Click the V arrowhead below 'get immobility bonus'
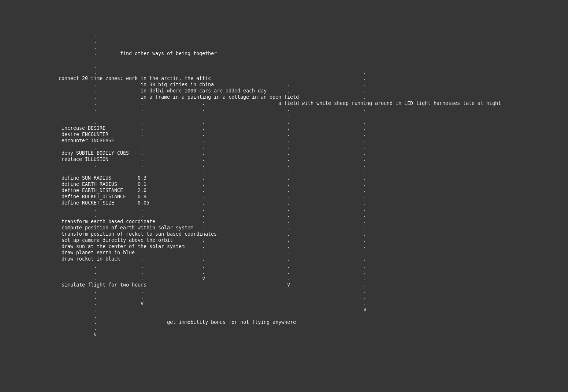 (x=95, y=335)
